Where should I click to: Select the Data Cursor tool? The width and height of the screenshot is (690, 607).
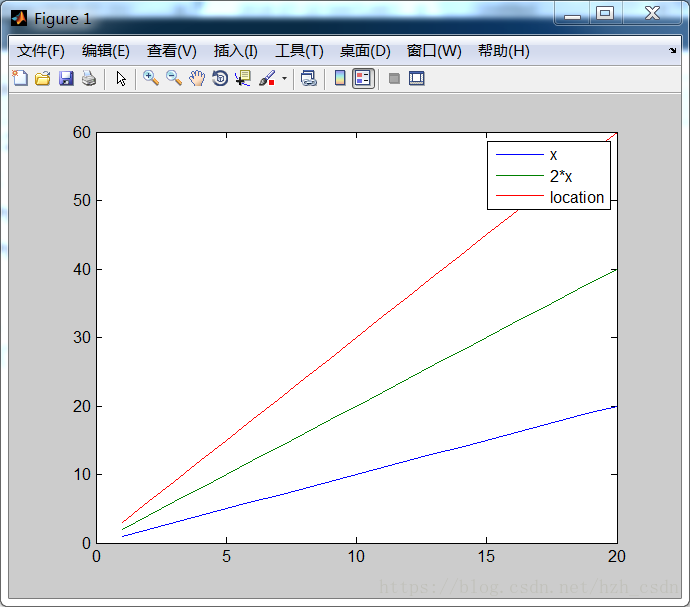click(x=243, y=78)
